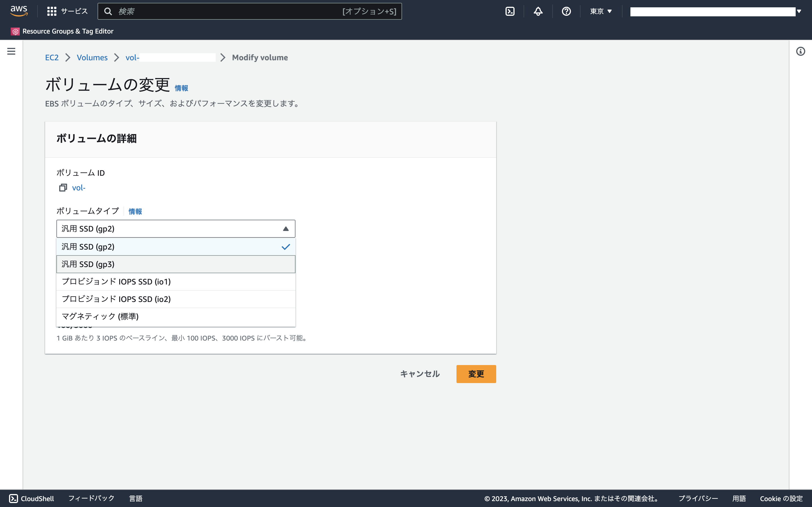Click the search magnifier icon

pyautogui.click(x=108, y=11)
